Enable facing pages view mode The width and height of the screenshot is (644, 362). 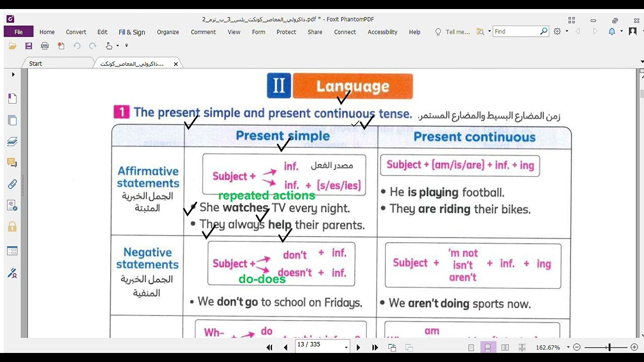505,347
